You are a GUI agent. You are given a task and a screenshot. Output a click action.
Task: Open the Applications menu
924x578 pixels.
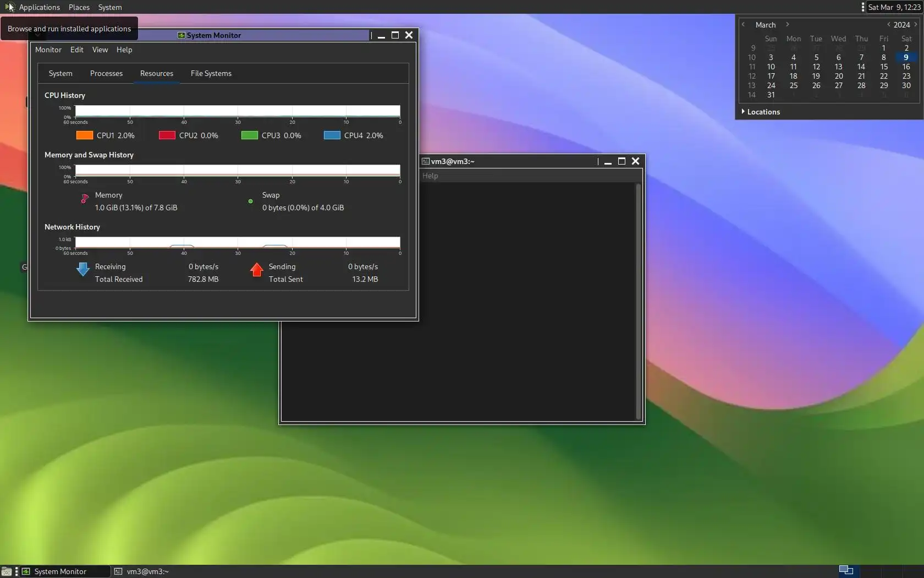pyautogui.click(x=39, y=7)
